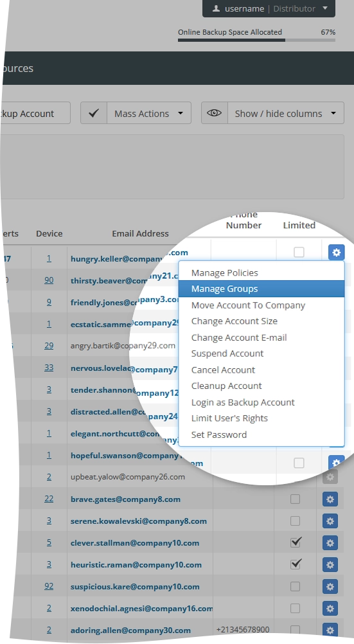Toggle Limited checkbox for hopeful.swanson row

299,463
